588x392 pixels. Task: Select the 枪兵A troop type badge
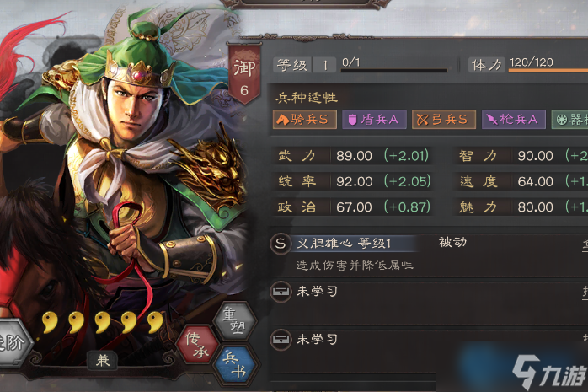(x=514, y=120)
